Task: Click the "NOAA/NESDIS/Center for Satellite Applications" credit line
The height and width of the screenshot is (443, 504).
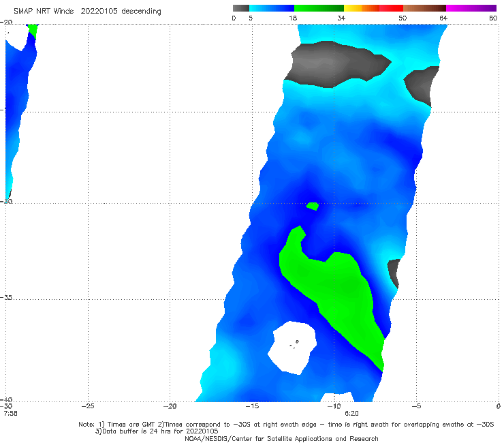Action: click(x=281, y=438)
